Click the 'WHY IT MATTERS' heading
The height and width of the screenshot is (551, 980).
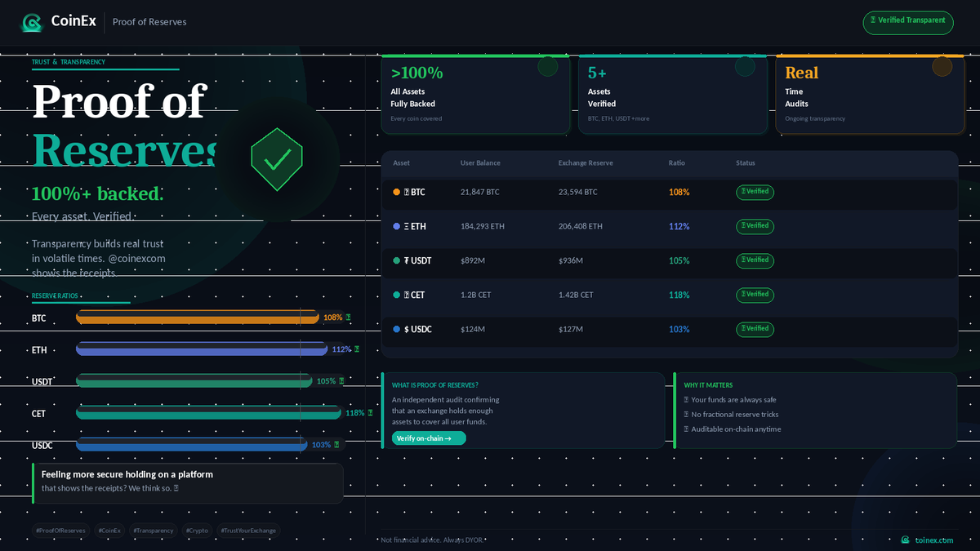[708, 385]
